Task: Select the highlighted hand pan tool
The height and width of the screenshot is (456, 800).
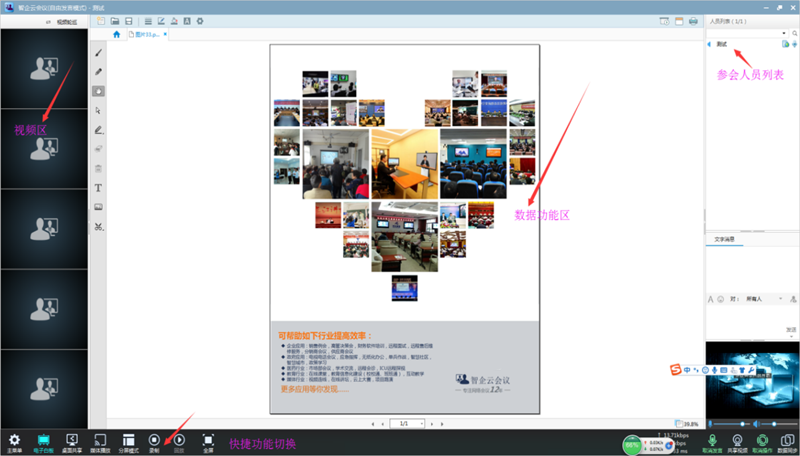Action: (98, 91)
